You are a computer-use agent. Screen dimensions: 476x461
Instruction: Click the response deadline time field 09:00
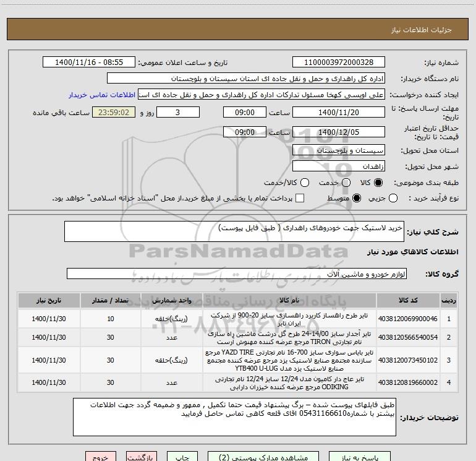point(245,112)
